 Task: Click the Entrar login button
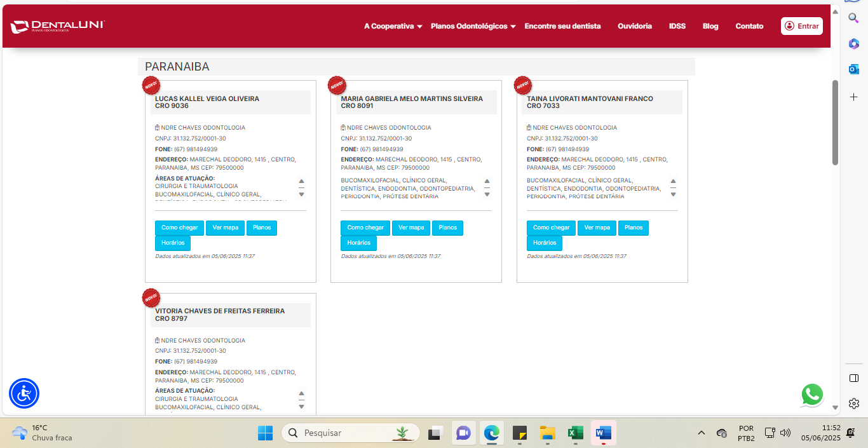point(802,26)
